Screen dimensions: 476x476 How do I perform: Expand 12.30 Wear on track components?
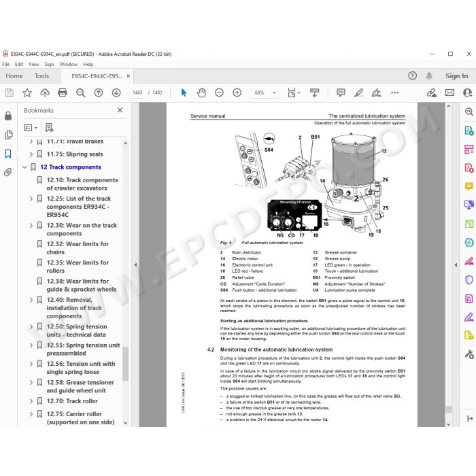pos(31,226)
